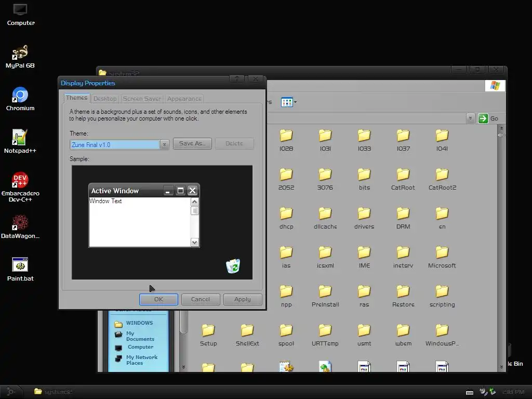Select the 1037 folder
532x399 pixels.
click(x=403, y=140)
